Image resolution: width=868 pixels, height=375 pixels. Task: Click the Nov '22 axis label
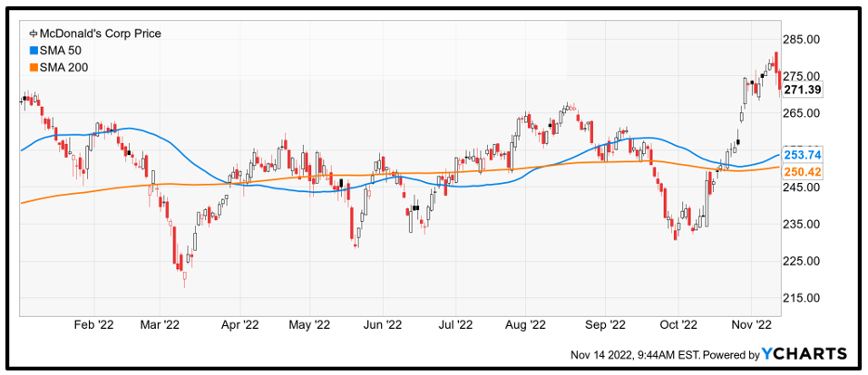click(x=752, y=324)
